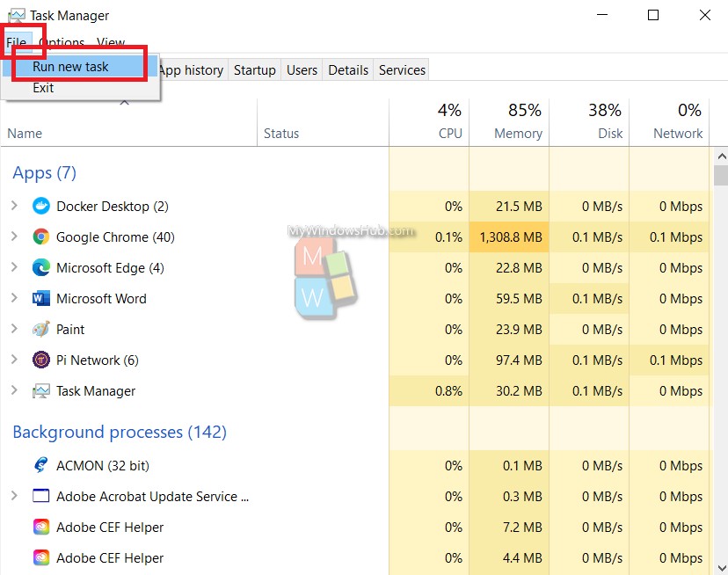Viewport: 728px width, 575px height.
Task: Expand the Microsoft Edge process group
Action: (14, 267)
